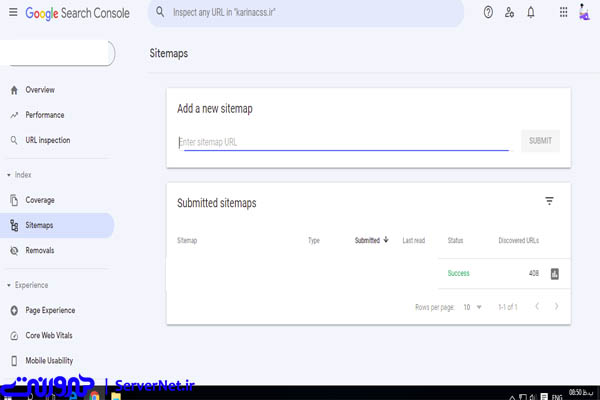Open the Google apps grid
600x400 pixels.
click(x=563, y=13)
